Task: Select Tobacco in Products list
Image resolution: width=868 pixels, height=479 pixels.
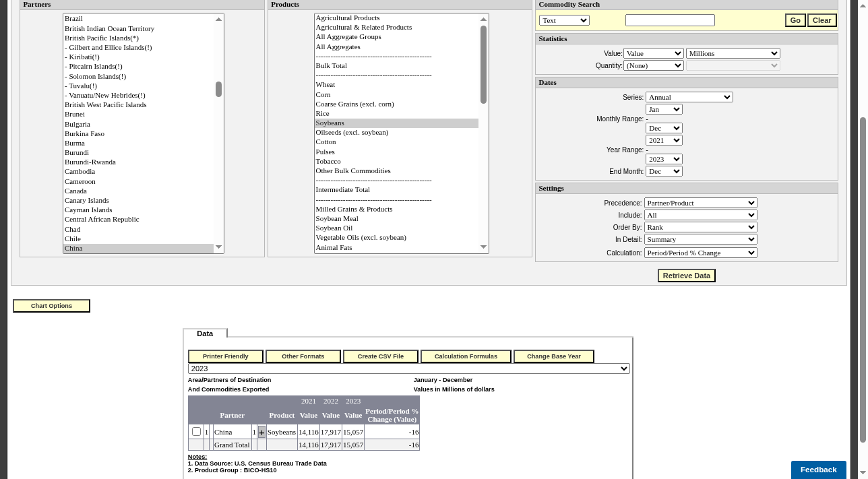Action: pos(396,162)
